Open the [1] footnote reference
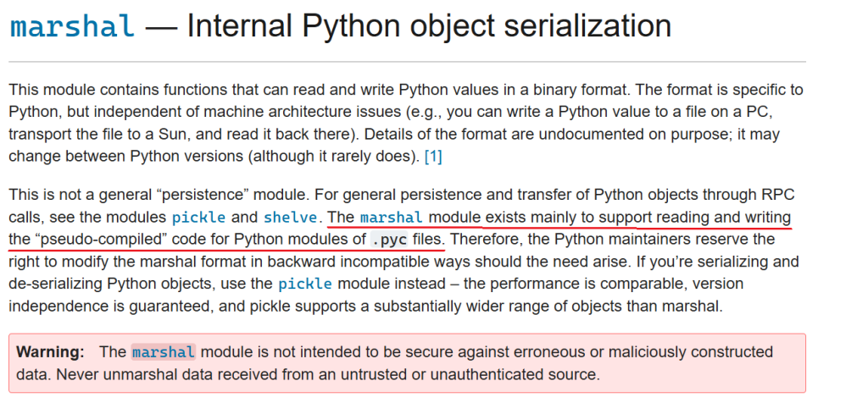 [433, 157]
